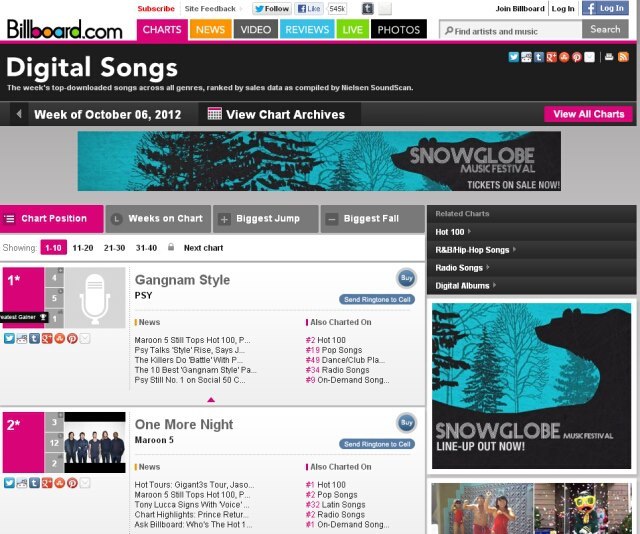Image resolution: width=640 pixels, height=534 pixels.
Task: Click the Facebook Like button
Action: click(x=309, y=9)
